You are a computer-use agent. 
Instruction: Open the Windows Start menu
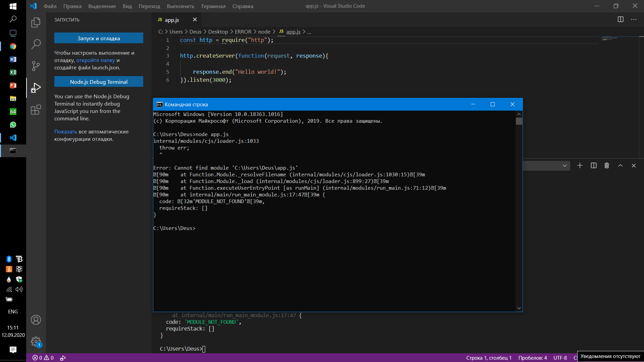(13, 6)
